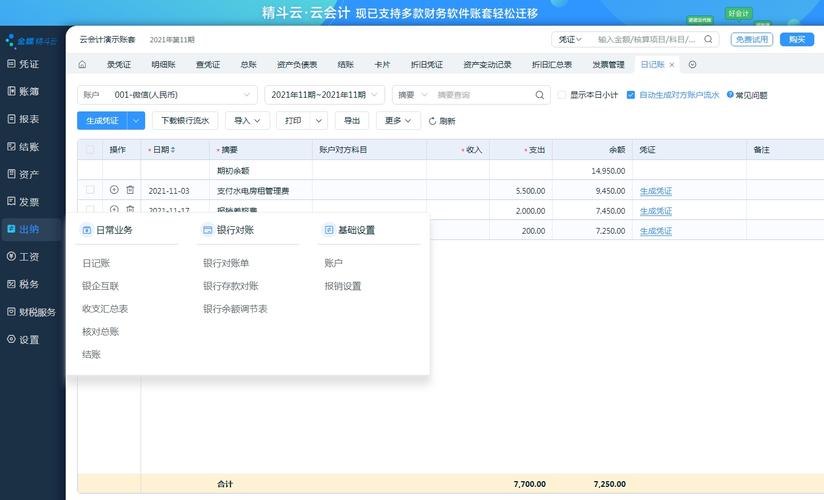Select 银行对账单 in the menu
The width and height of the screenshot is (824, 500).
coord(226,263)
